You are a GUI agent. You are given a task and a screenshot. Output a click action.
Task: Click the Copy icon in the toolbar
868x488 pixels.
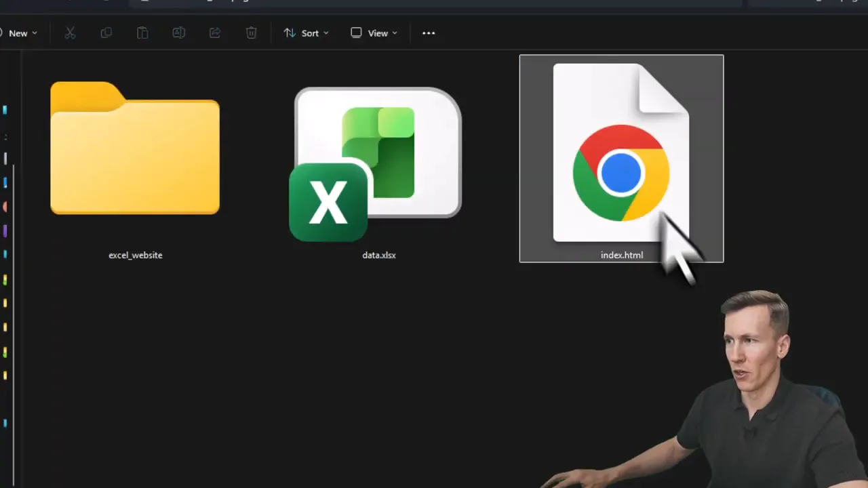(106, 33)
